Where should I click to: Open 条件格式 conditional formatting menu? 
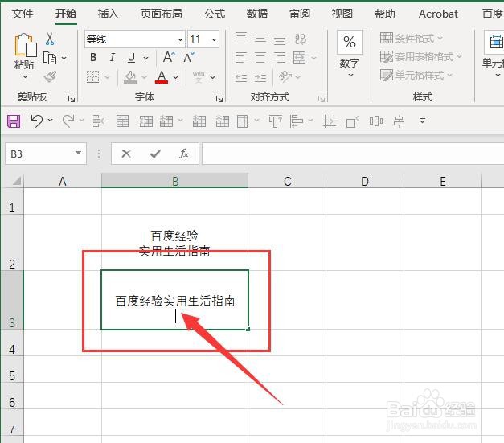click(x=412, y=39)
